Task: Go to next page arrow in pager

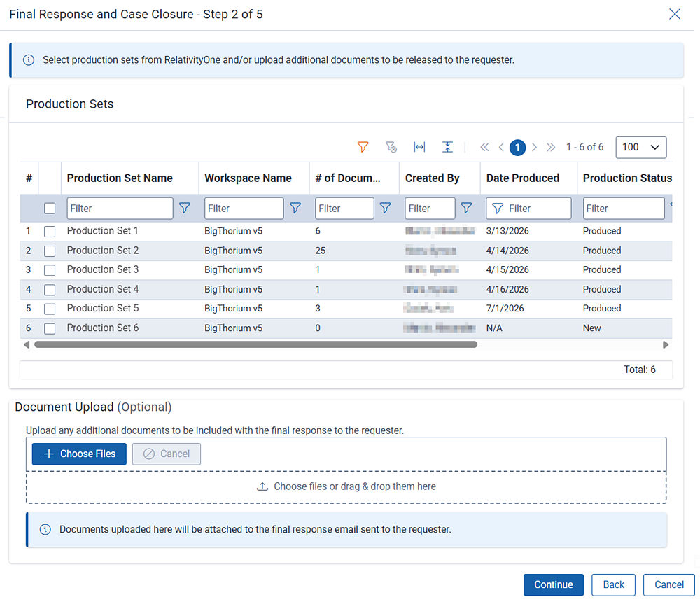Action: (x=534, y=147)
